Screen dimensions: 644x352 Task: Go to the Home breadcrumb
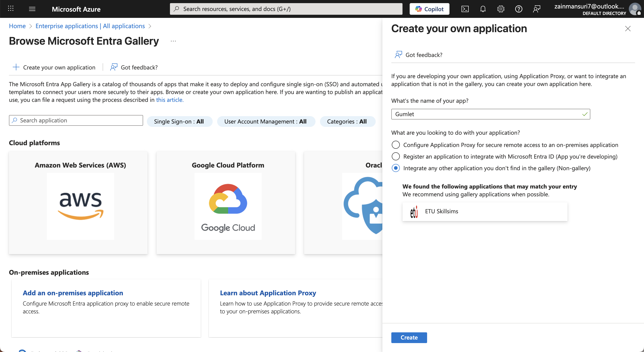[17, 26]
